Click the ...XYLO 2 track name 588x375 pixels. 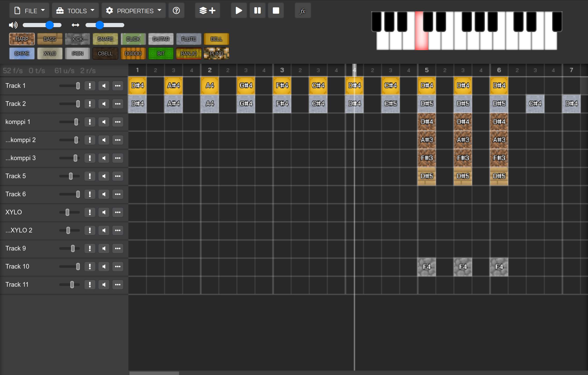(19, 230)
